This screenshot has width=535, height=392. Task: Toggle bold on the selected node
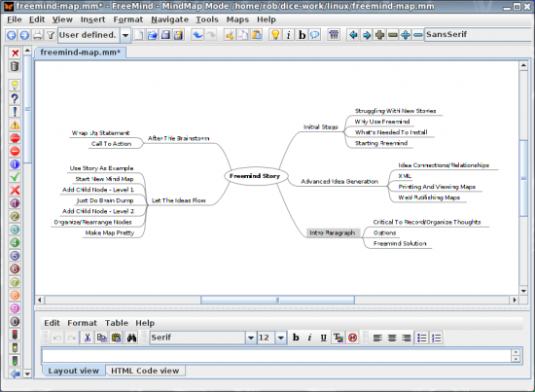tap(302, 35)
